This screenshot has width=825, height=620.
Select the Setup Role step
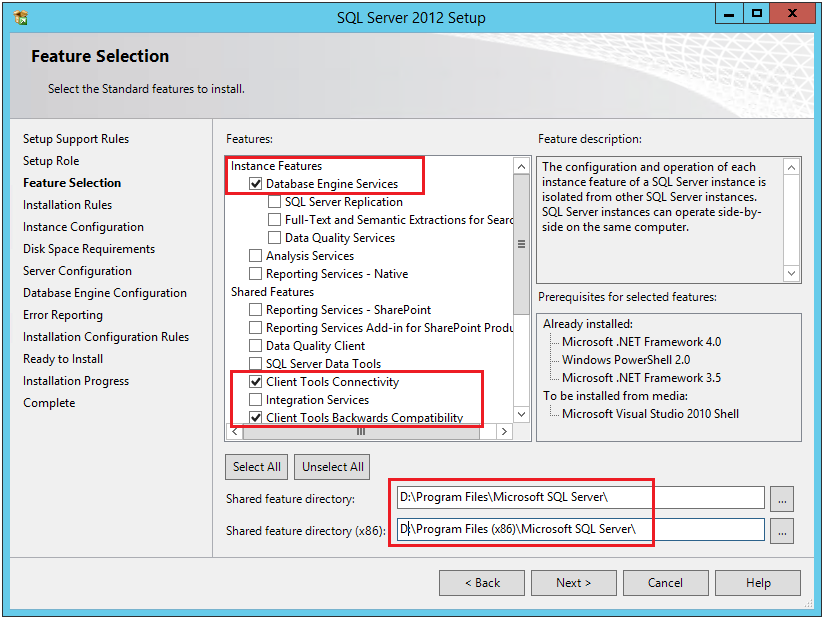[x=51, y=161]
